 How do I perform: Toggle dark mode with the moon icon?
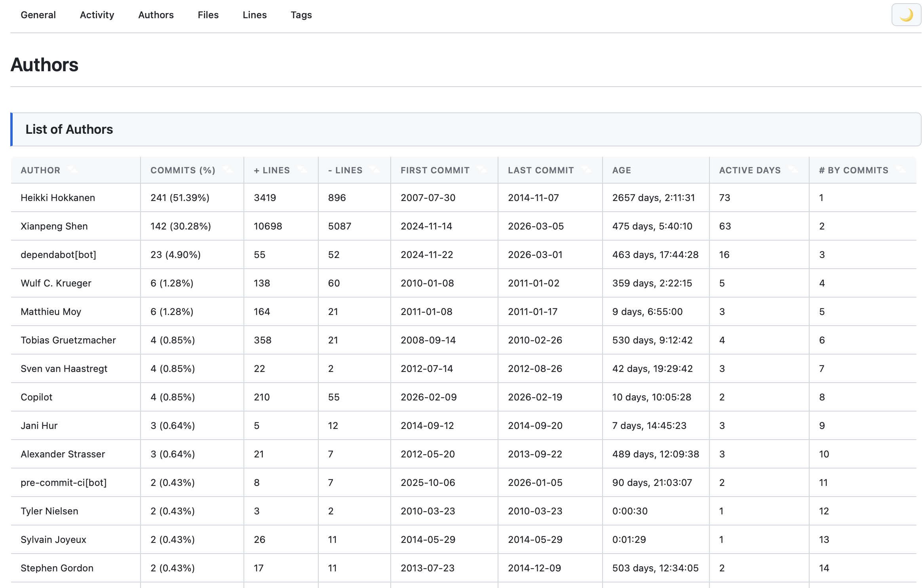coord(906,15)
